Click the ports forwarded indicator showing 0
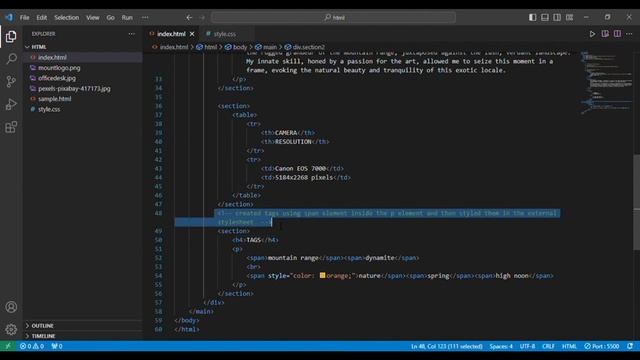This screenshot has height=360, width=640. click(x=57, y=346)
